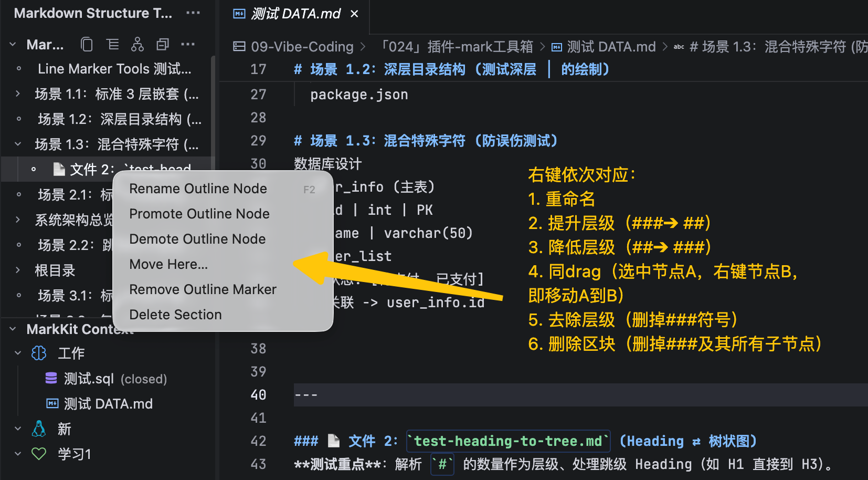Image resolution: width=868 pixels, height=480 pixels.
Task: Click sticky heading 场景 1.2: 深层目录结构 on line 17
Action: (451, 69)
